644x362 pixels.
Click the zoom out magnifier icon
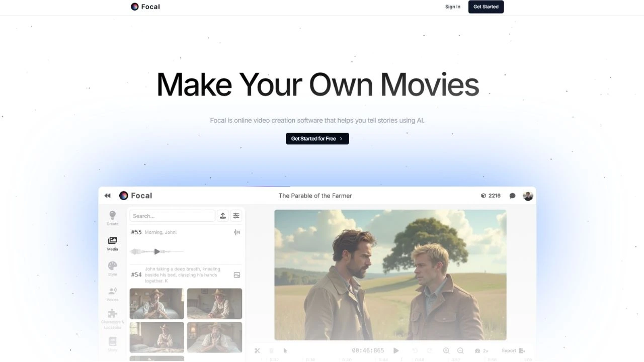tap(460, 350)
